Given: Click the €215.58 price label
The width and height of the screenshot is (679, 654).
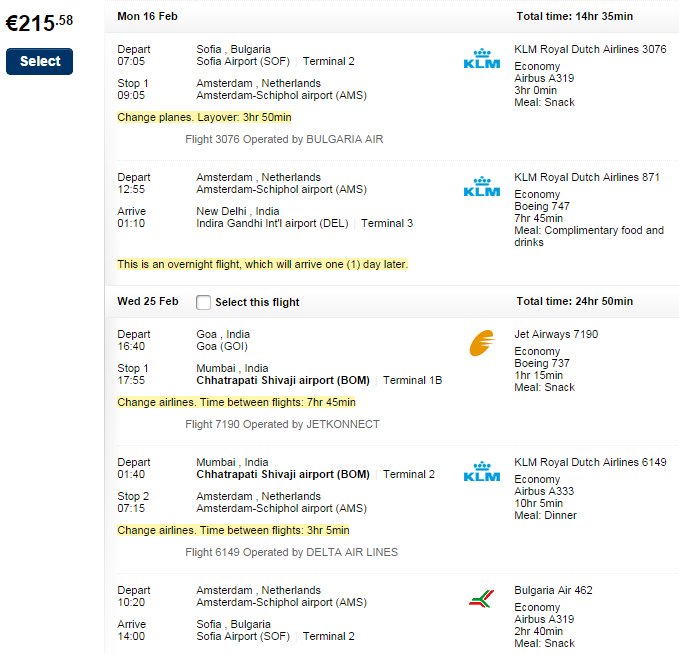Looking at the screenshot, I should tap(40, 21).
